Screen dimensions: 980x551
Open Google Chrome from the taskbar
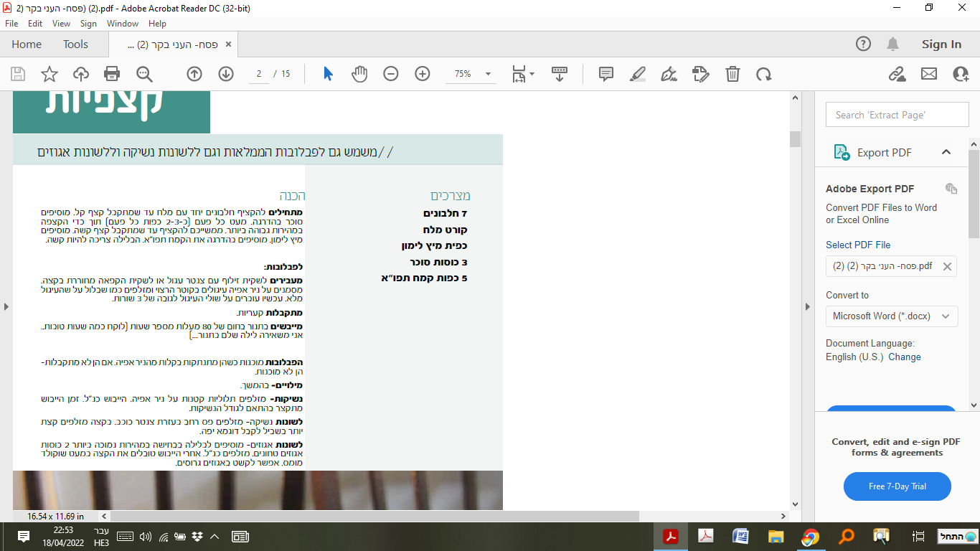(811, 537)
